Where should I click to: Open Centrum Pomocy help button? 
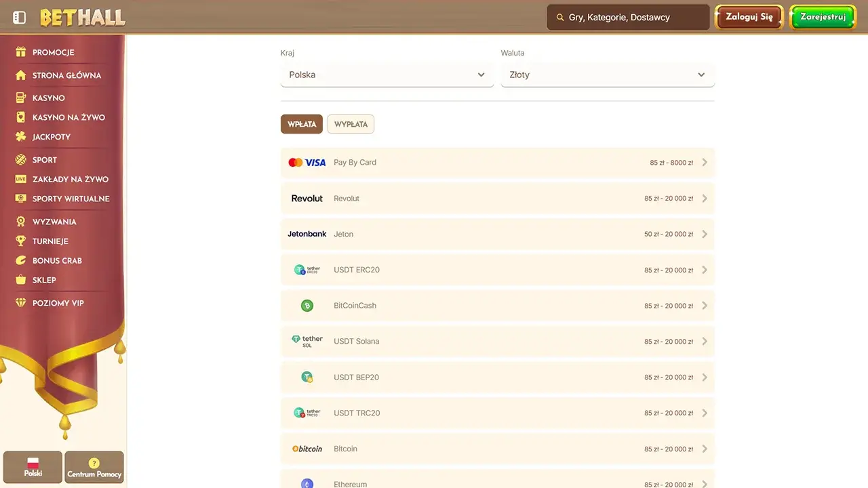pyautogui.click(x=94, y=467)
